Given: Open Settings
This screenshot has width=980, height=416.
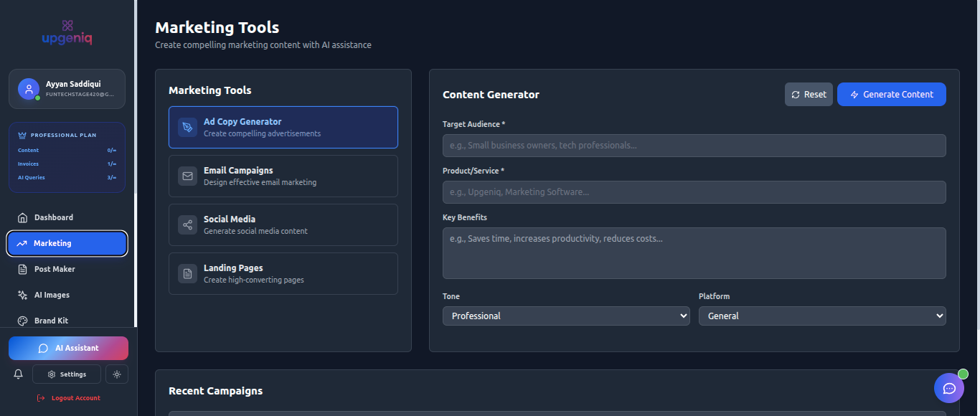Looking at the screenshot, I should (66, 374).
